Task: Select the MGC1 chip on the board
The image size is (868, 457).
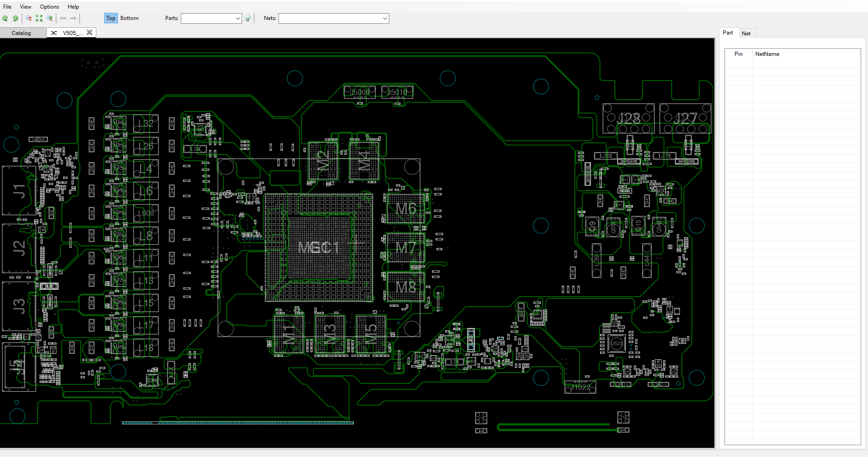Action: [319, 248]
